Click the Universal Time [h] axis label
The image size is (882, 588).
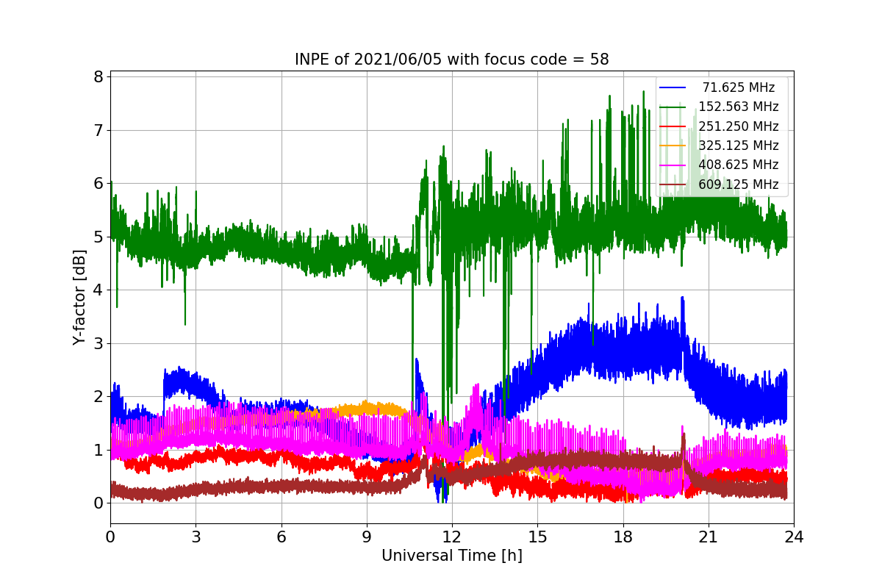pyautogui.click(x=451, y=556)
